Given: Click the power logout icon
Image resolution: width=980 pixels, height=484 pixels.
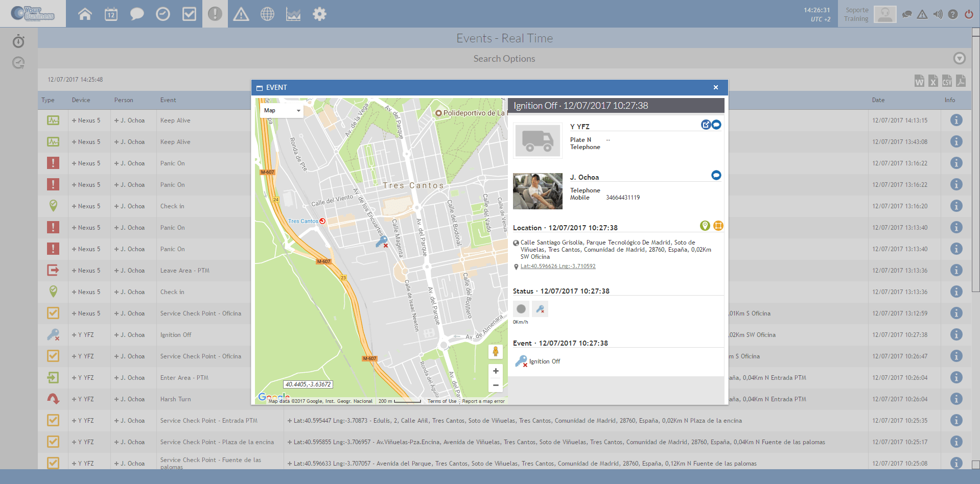Looking at the screenshot, I should tap(969, 14).
